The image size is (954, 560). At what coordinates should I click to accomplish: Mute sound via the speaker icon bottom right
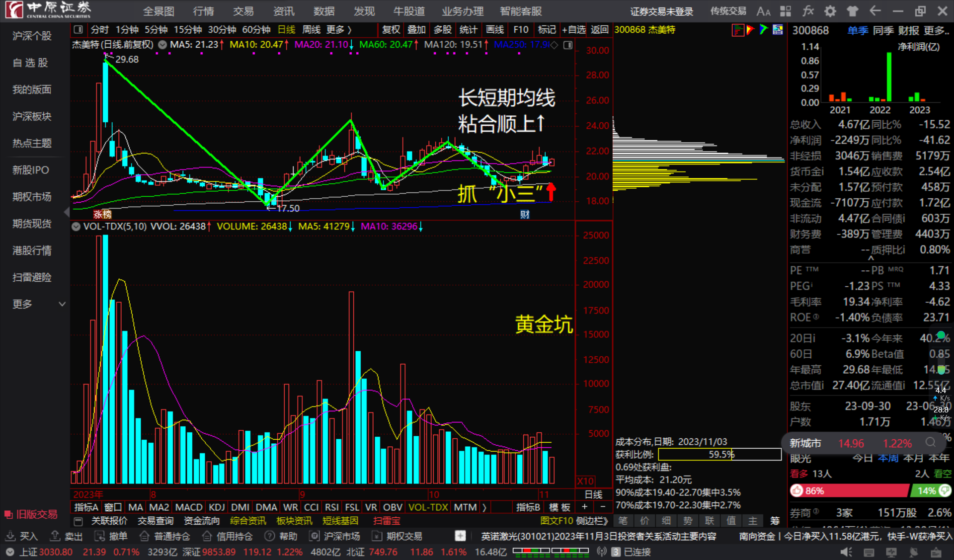(x=847, y=552)
